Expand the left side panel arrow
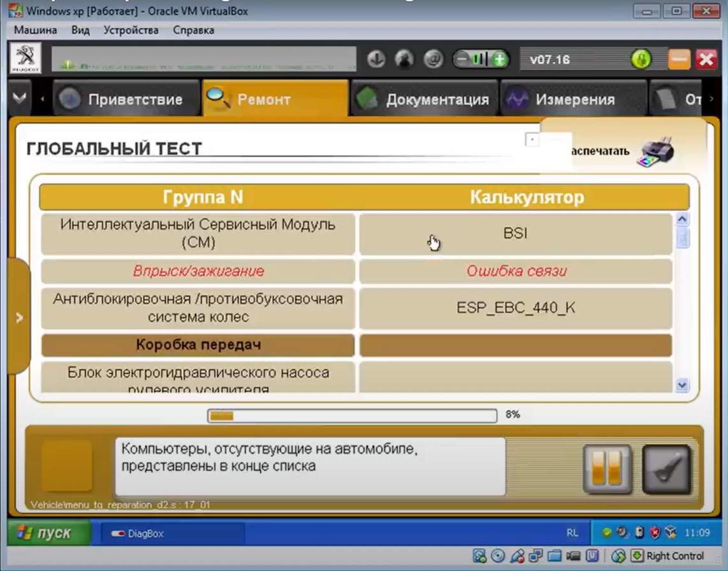 click(x=18, y=317)
